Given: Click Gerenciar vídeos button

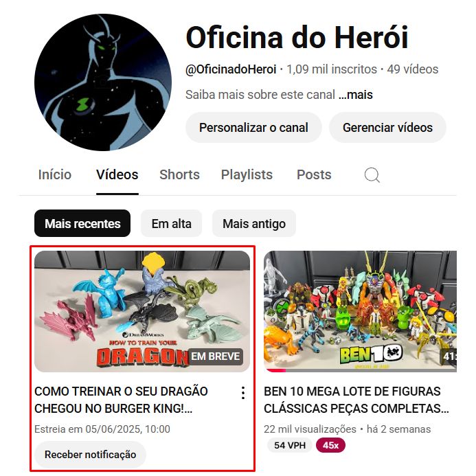Looking at the screenshot, I should coord(387,128).
